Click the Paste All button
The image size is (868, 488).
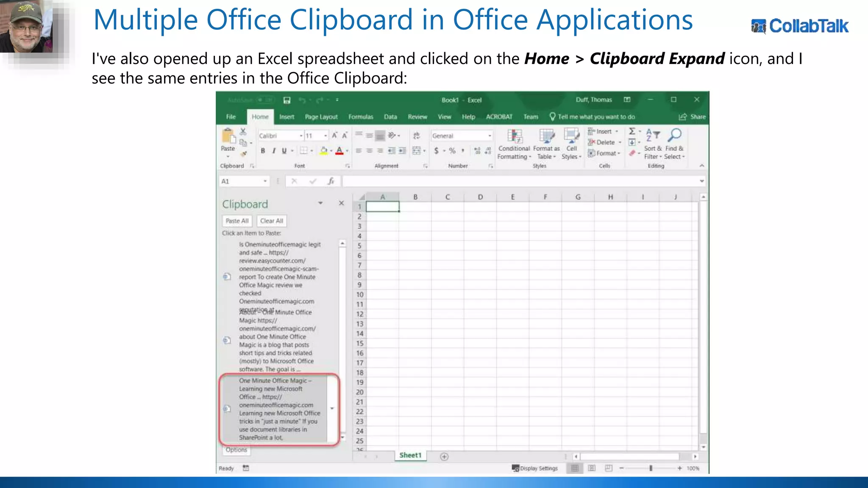[237, 221]
